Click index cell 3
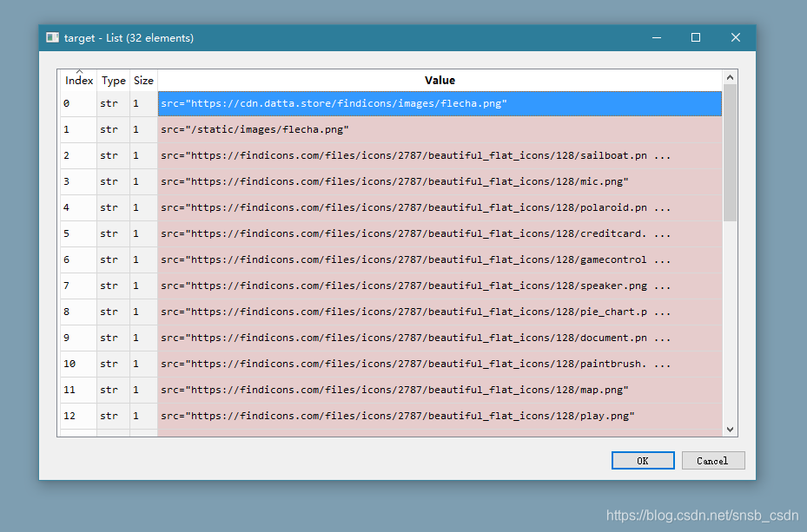Viewport: 807px width, 532px height. [x=79, y=181]
